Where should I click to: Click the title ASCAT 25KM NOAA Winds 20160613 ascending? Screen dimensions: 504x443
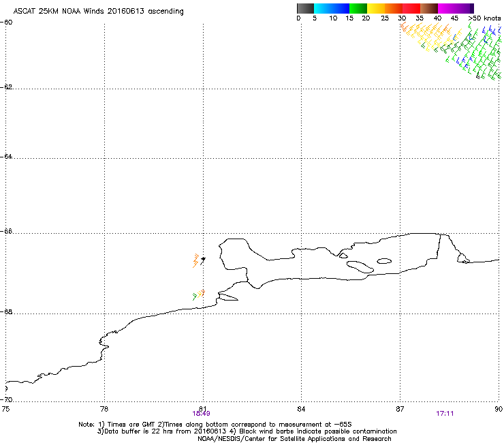tap(98, 12)
